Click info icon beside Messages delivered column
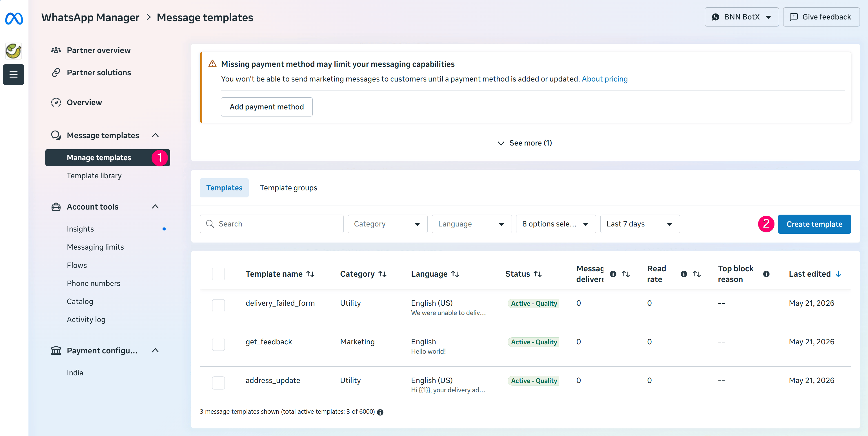868x436 pixels. (x=613, y=274)
